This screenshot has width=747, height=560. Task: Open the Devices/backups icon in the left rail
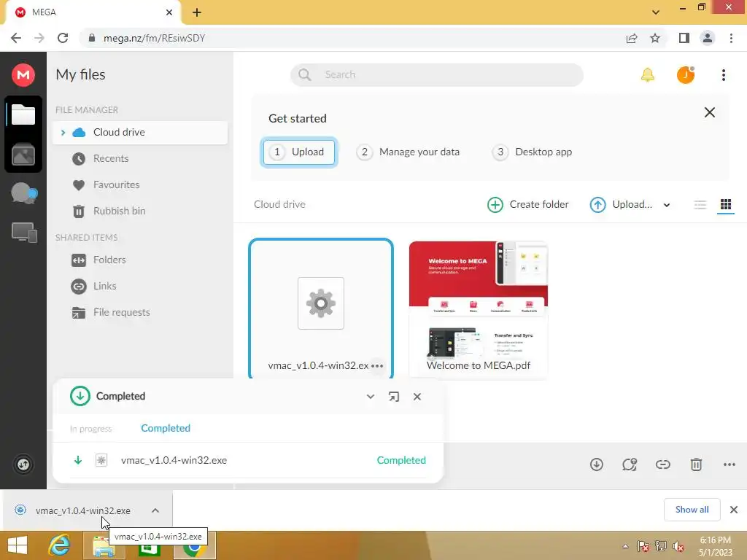tap(24, 233)
